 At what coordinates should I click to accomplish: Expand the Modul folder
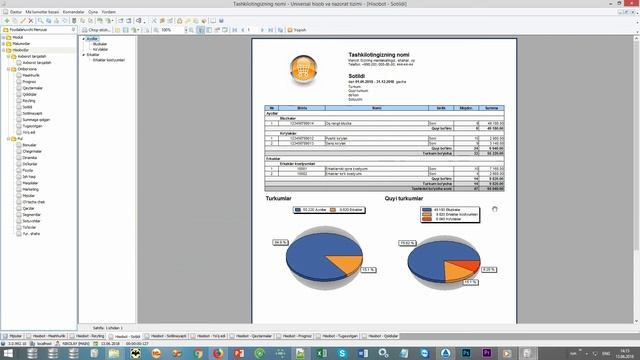(4, 37)
